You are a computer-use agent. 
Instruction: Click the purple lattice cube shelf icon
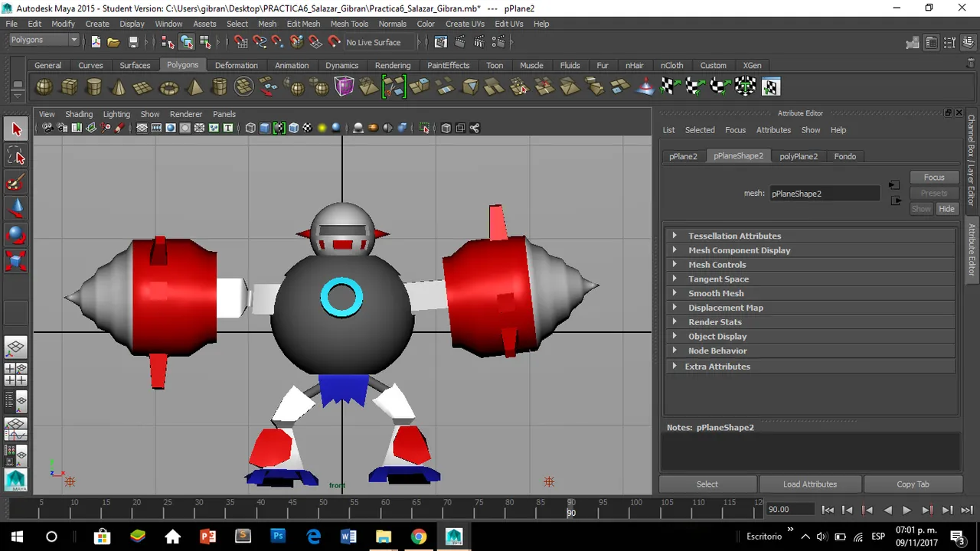(345, 87)
